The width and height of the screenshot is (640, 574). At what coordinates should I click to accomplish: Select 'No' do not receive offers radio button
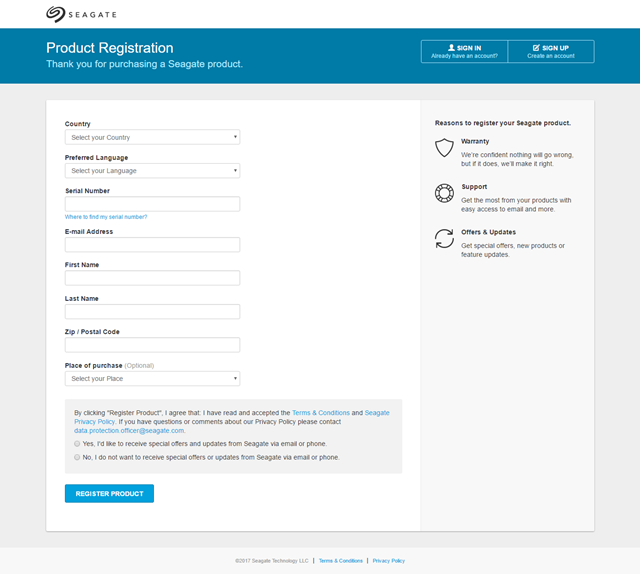77,457
